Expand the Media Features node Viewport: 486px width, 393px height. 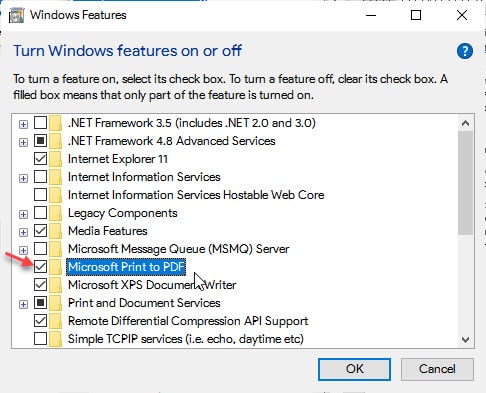tap(23, 232)
